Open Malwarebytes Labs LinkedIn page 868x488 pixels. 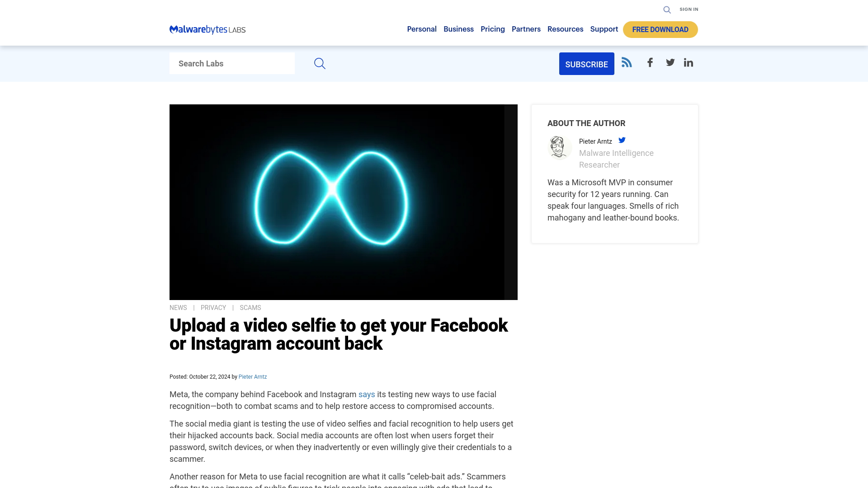(x=689, y=62)
